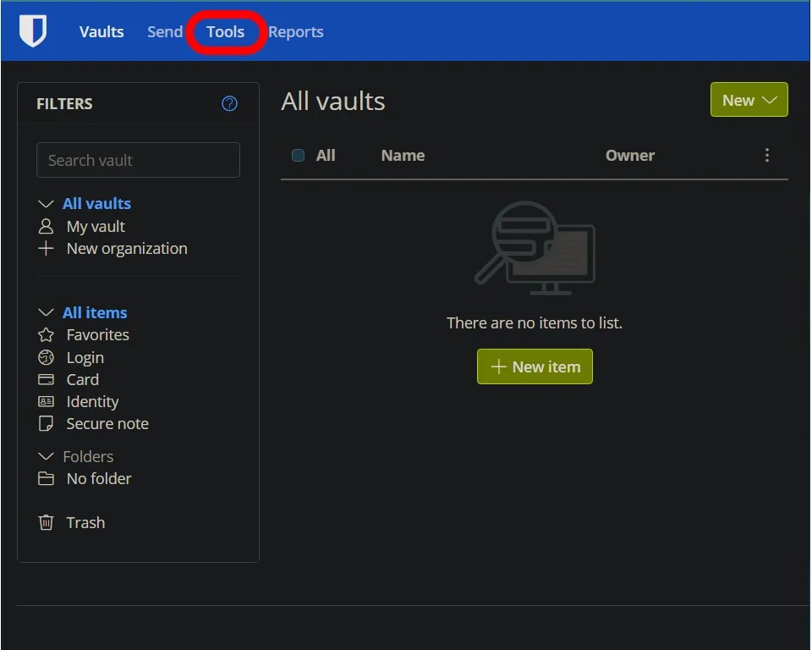Select the Identity item type filter
812x650 pixels.
92,401
